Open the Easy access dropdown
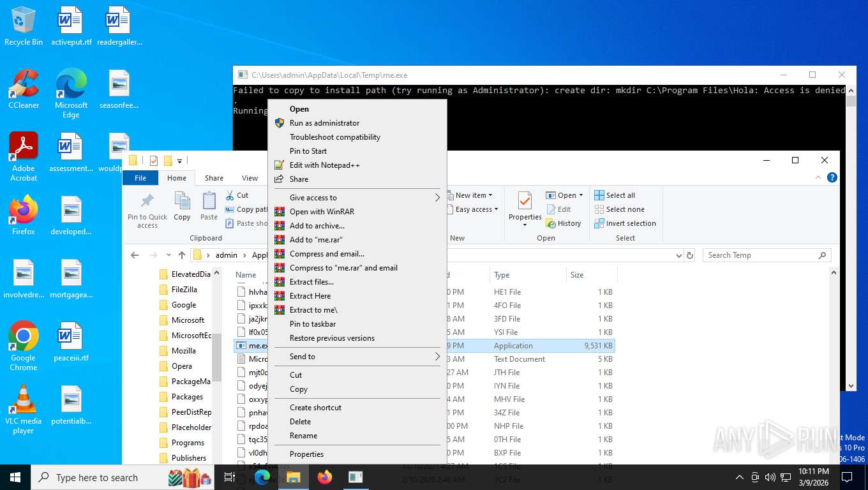The image size is (868, 490). (473, 209)
